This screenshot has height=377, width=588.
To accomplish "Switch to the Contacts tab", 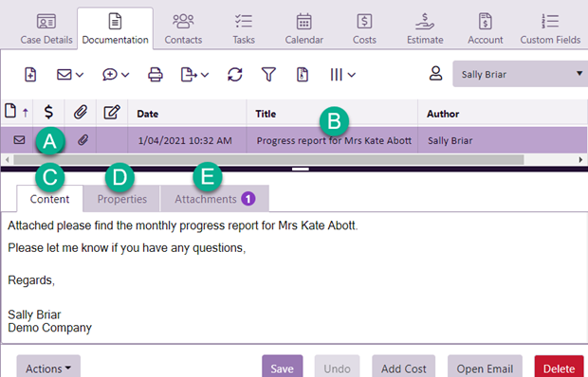I will (x=183, y=28).
